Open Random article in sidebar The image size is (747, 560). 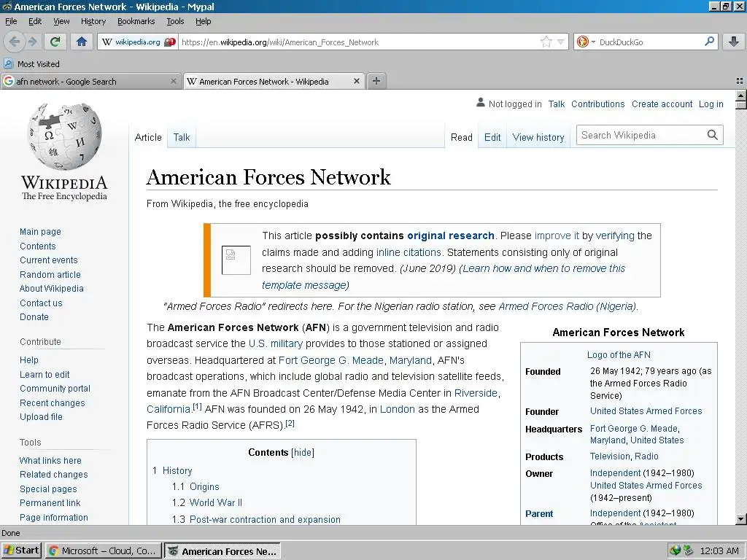click(50, 274)
